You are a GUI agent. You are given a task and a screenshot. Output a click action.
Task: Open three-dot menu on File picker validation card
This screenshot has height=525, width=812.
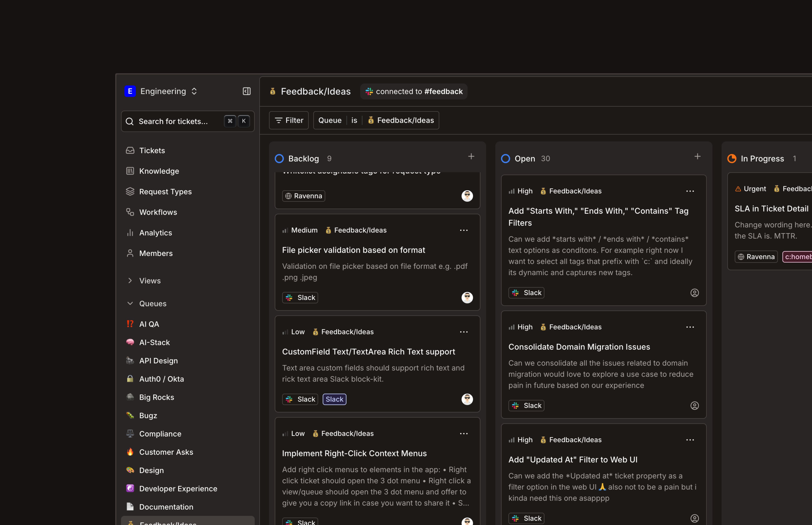point(464,231)
